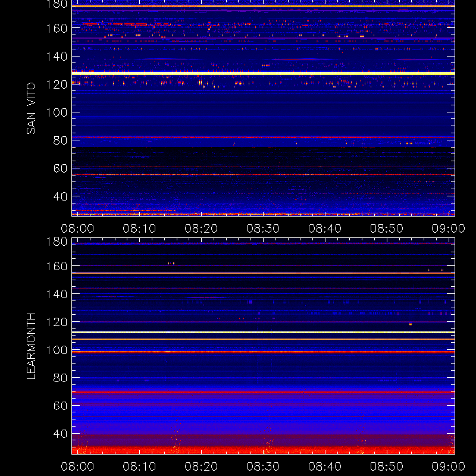Pick the 08:50 time label under Learmonth plot
Image resolution: width=476 pixels, height=476 pixels.
pos(386,466)
